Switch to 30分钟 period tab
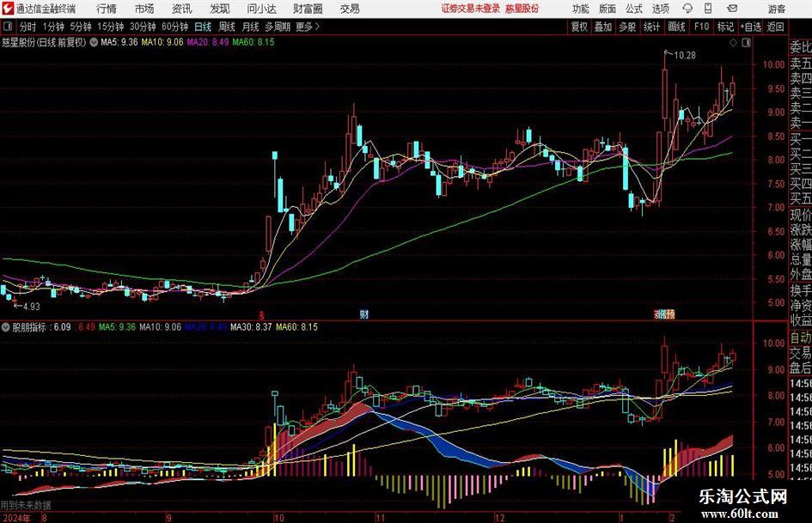This screenshot has height=523, width=812. tap(143, 27)
